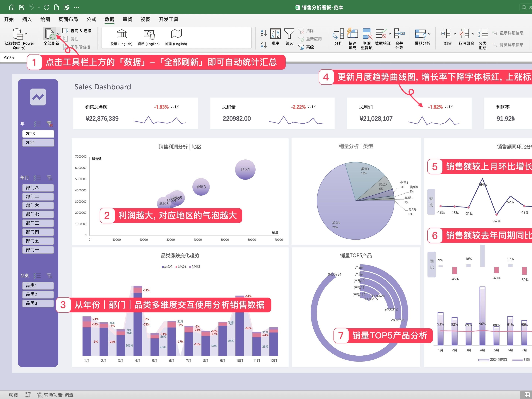Click the Name Box showing AY75
Image resolution: width=532 pixels, height=399 pixels.
click(16, 57)
